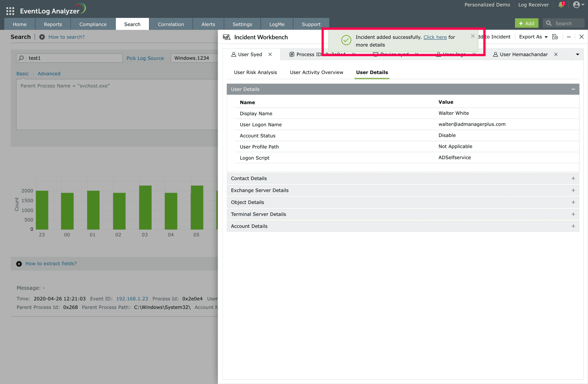Follow the Click here link in notification
The width and height of the screenshot is (588, 384).
click(x=435, y=37)
